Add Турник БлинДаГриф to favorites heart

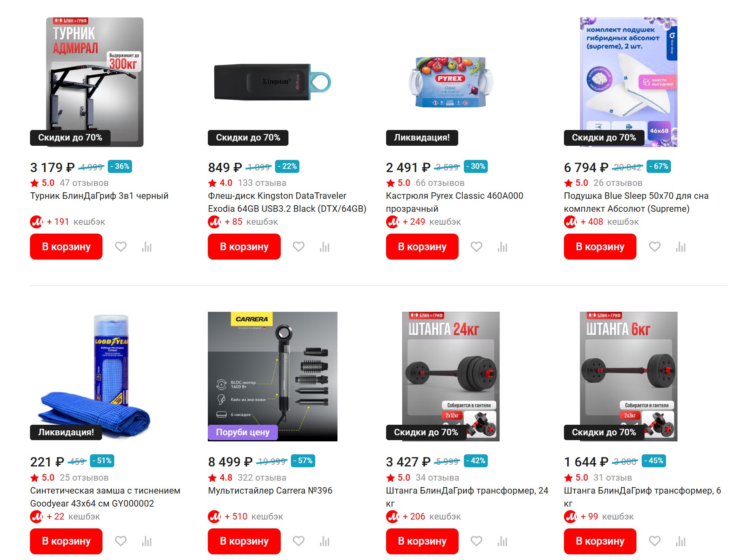[121, 247]
